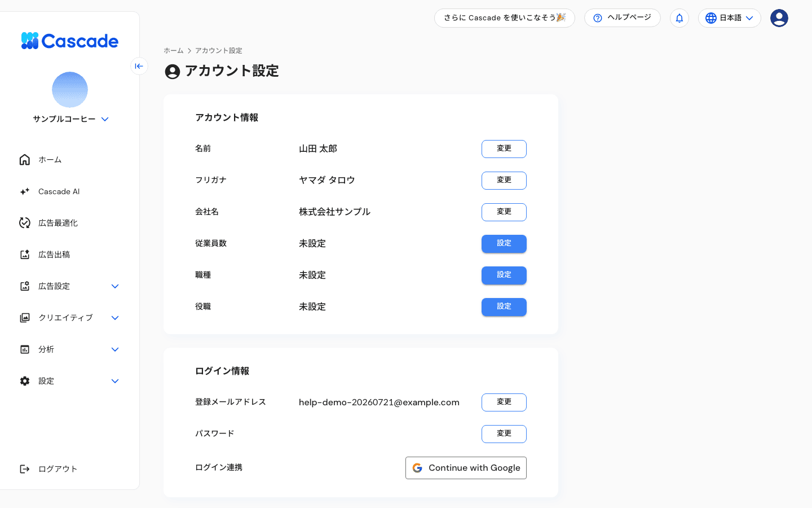Click the クリエイティブ images icon
The width and height of the screenshot is (812, 508).
pyautogui.click(x=25, y=318)
